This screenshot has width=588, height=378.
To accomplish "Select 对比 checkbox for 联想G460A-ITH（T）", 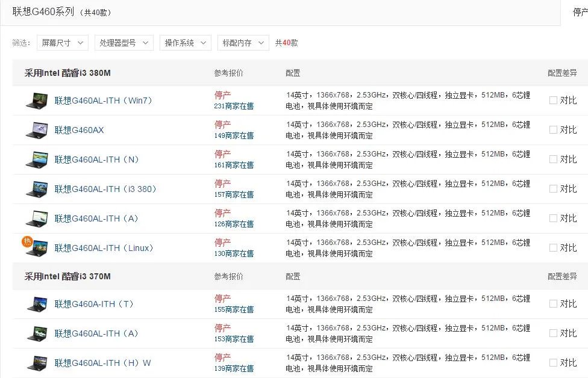I will coord(552,304).
